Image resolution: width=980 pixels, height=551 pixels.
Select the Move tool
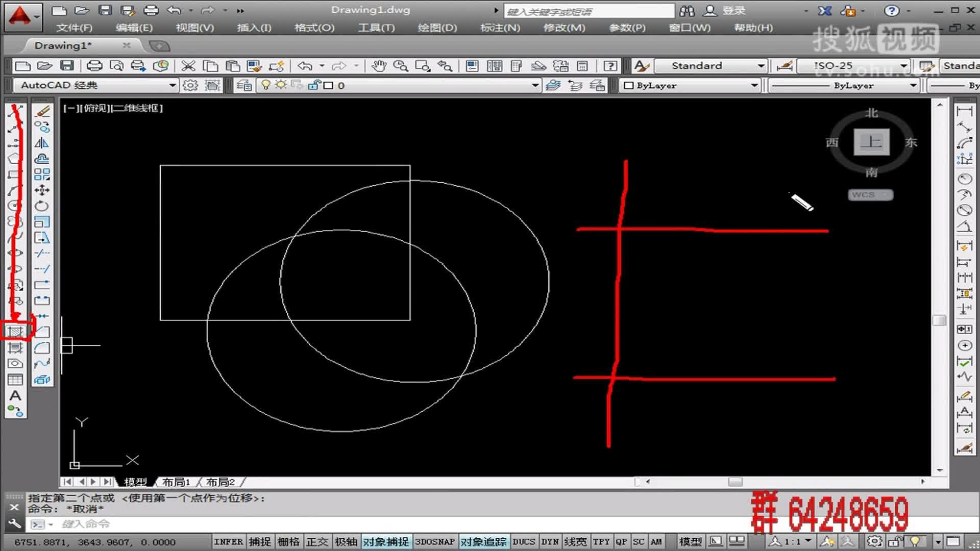click(x=42, y=190)
